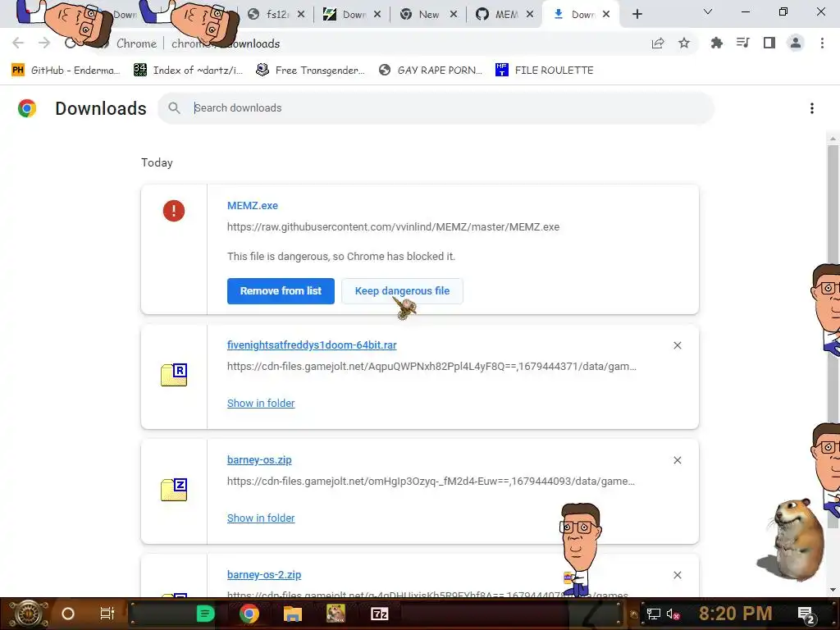Open 7-Zip from the taskbar

pos(379,614)
